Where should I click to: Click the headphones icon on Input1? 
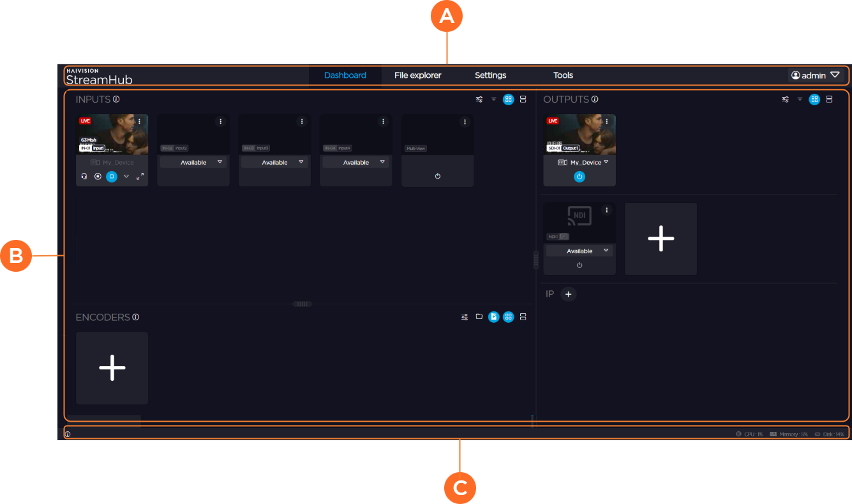pyautogui.click(x=84, y=176)
